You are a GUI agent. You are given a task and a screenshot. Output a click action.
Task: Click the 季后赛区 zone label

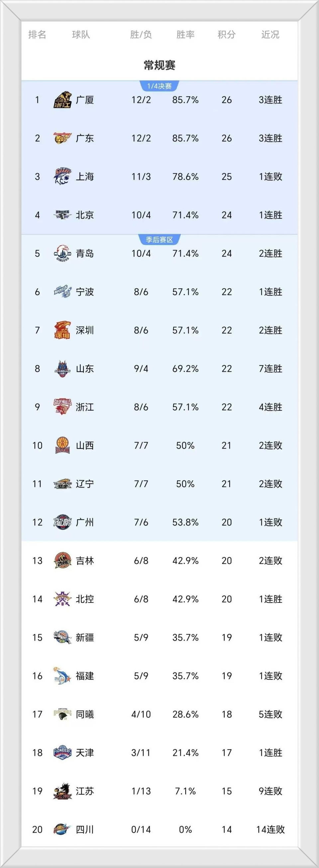point(159,240)
